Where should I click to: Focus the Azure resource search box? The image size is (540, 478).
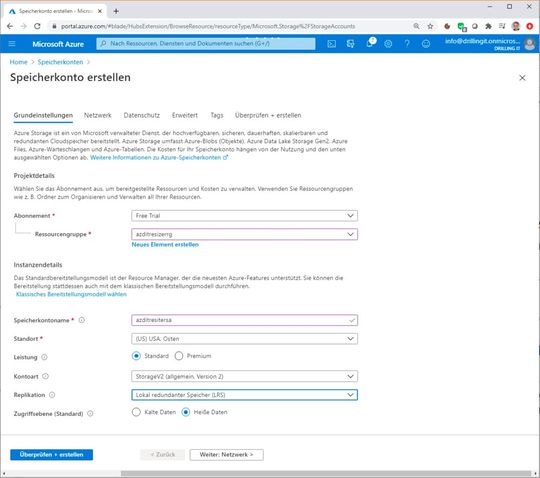(x=206, y=44)
